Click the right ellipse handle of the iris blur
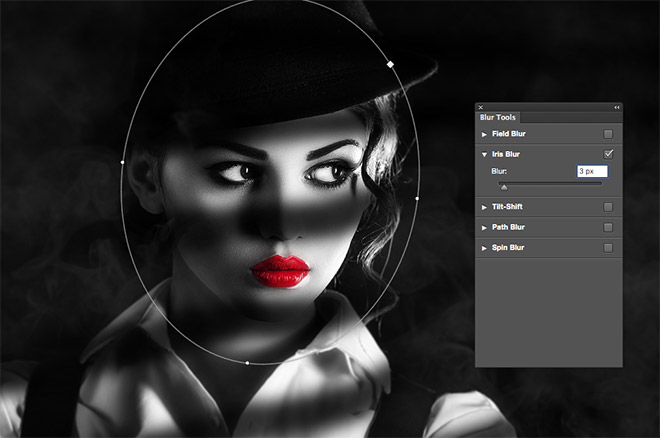660x438 pixels. click(x=416, y=198)
